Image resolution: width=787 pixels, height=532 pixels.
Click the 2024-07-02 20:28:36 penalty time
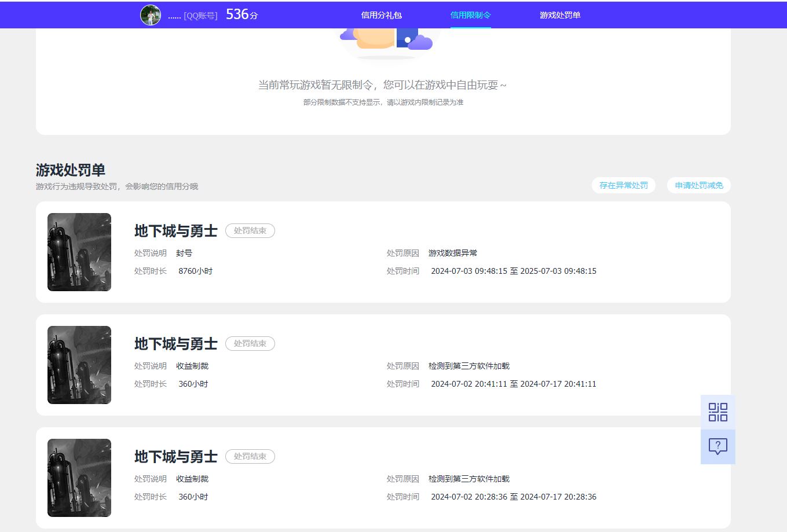514,497
